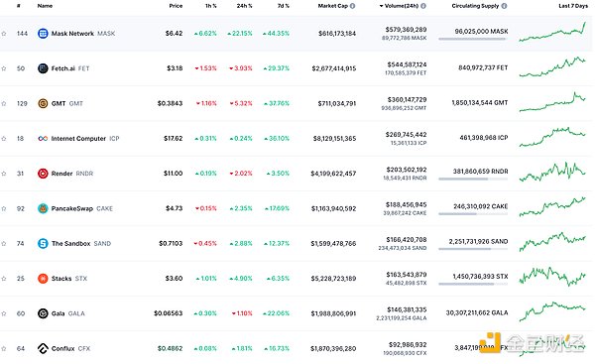The height and width of the screenshot is (364, 595).
Task: Sort by Market Cap column header
Action: 333,6
